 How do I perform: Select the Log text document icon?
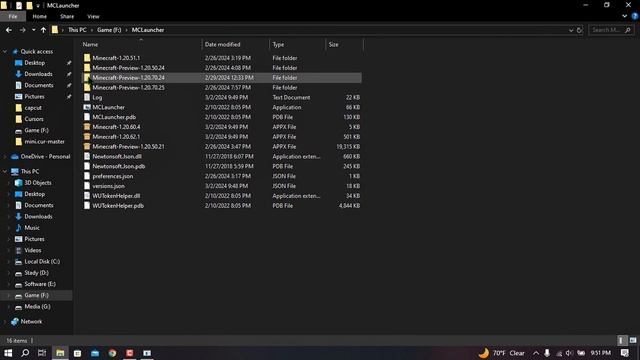click(x=87, y=97)
